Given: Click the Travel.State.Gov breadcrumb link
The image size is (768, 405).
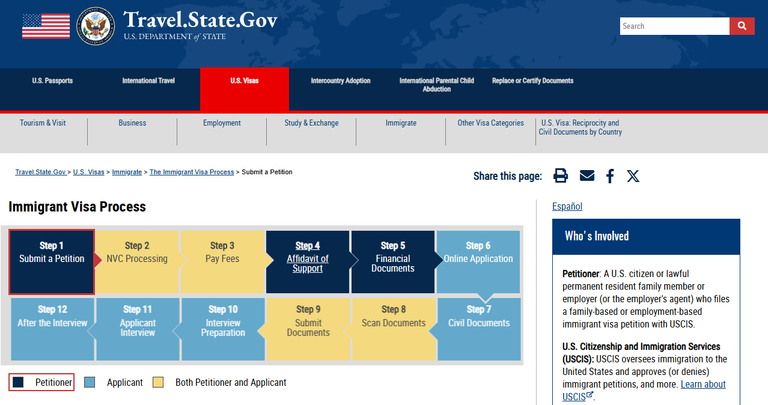Looking at the screenshot, I should 40,172.
